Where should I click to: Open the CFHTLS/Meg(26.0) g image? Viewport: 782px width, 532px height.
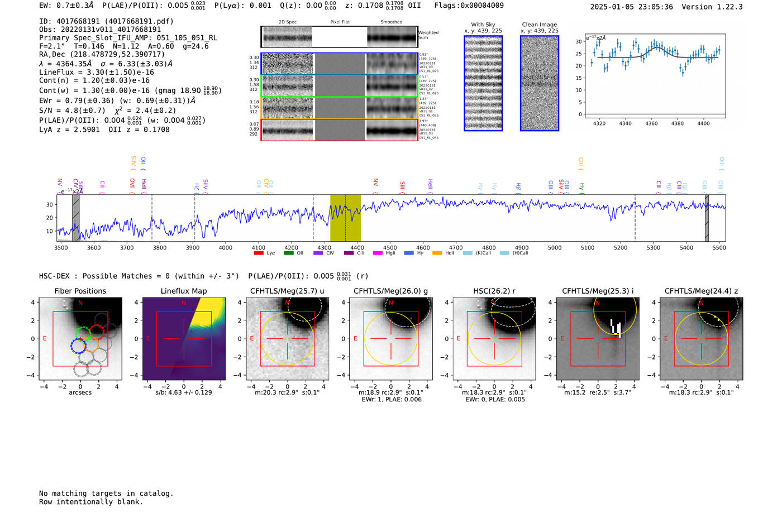390,338
